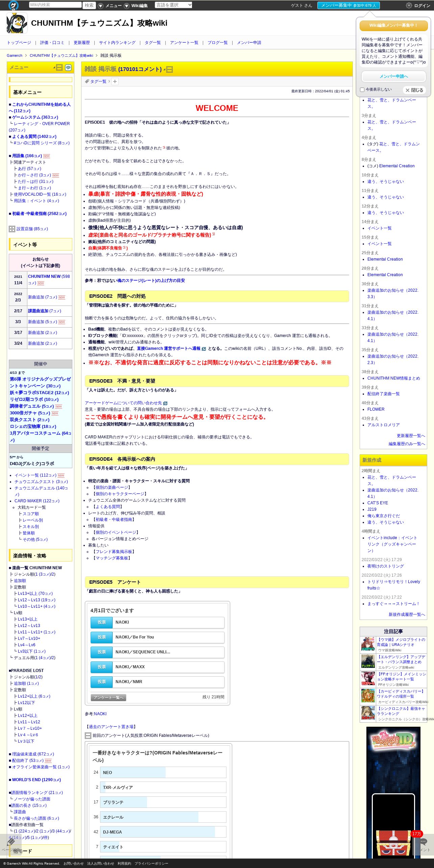Expand 設置店舗 with the plus icon
The height and width of the screenshot is (868, 434).
click(12, 229)
